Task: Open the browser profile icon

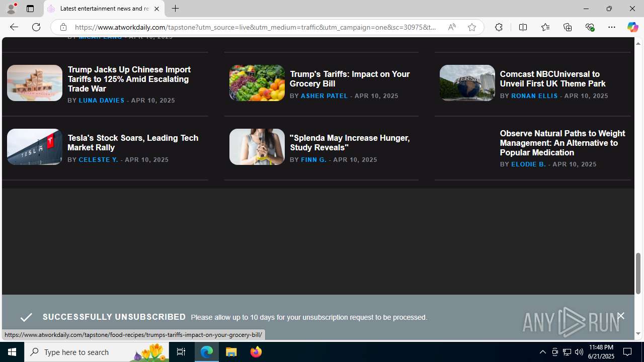Action: (11, 9)
